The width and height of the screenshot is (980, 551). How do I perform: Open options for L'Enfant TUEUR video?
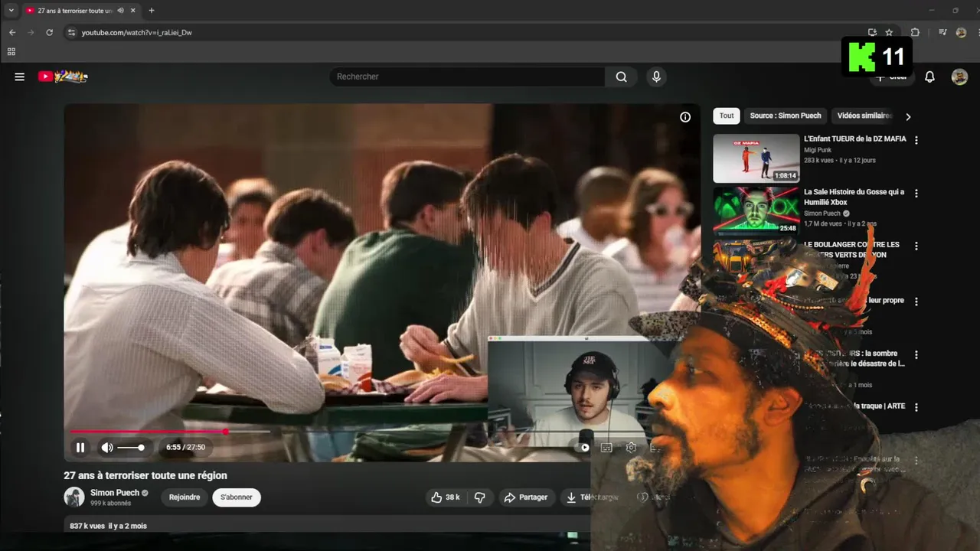coord(916,140)
